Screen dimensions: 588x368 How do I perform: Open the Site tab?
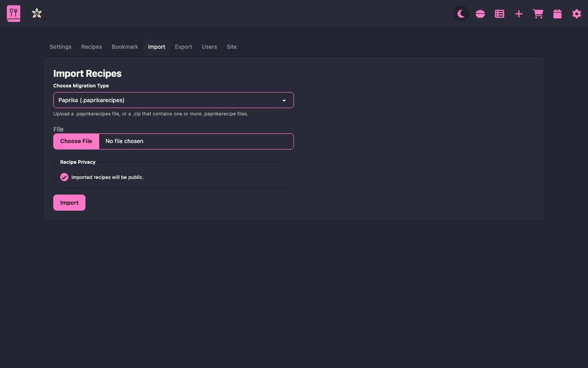pos(232,47)
